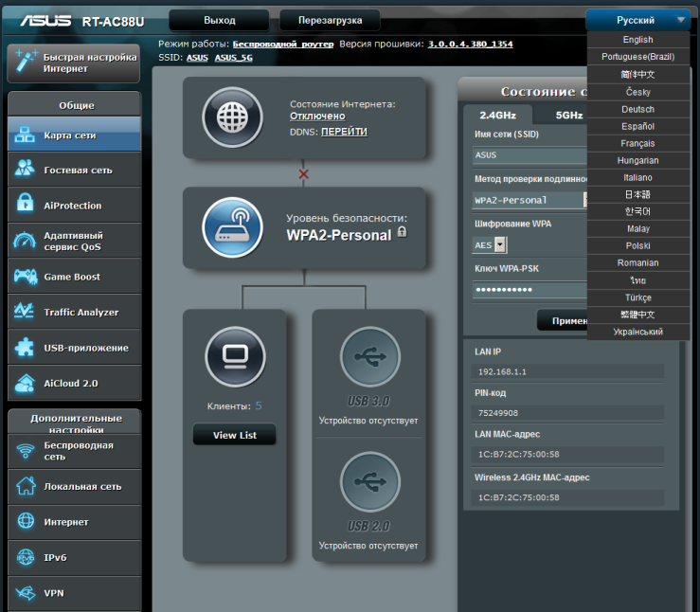Click the AiProtection lock icon

(25, 204)
